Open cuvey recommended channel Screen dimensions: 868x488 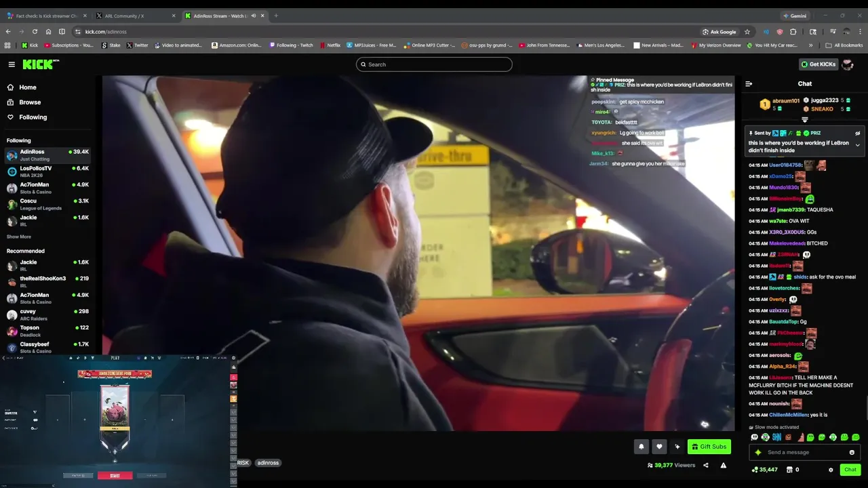pos(47,314)
